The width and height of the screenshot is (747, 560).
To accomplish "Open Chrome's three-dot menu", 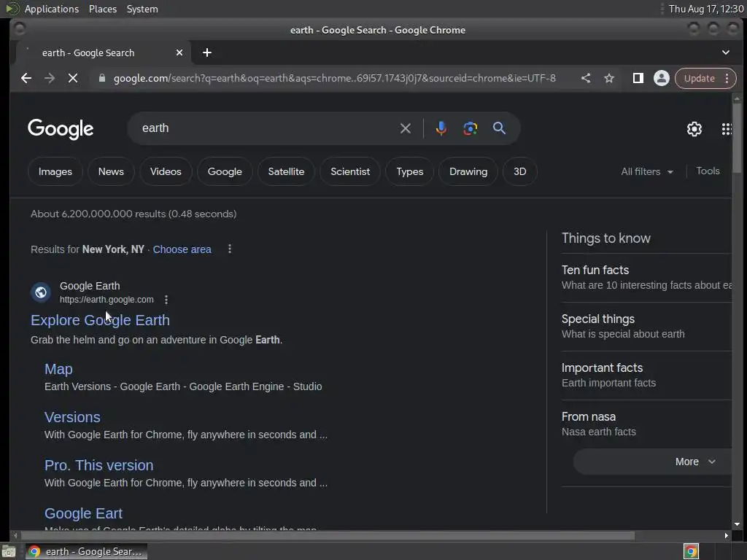I will tap(727, 78).
